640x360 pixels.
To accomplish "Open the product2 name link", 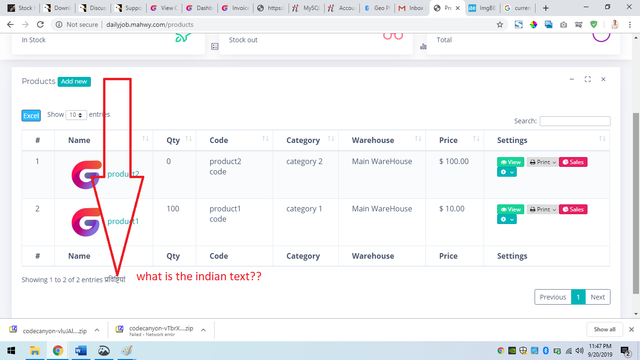I will coord(123,174).
